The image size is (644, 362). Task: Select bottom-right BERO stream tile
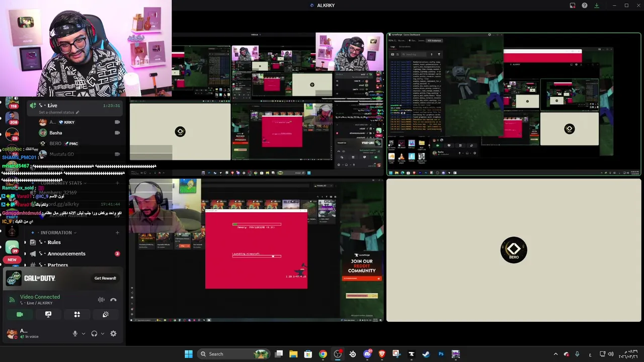coord(514,250)
